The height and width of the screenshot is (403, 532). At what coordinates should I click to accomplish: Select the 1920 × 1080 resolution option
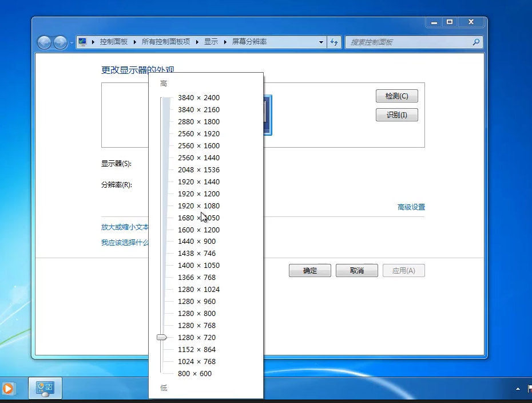click(x=198, y=206)
